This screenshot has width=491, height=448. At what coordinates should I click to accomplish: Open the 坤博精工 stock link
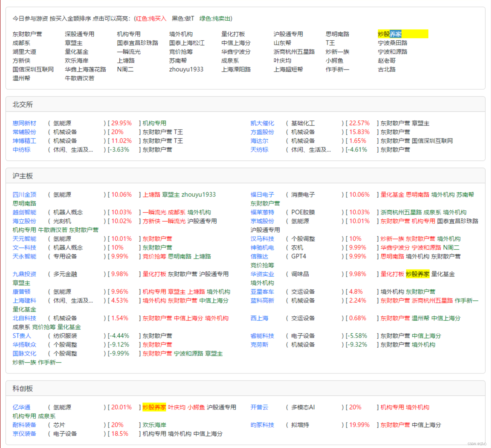[24, 141]
